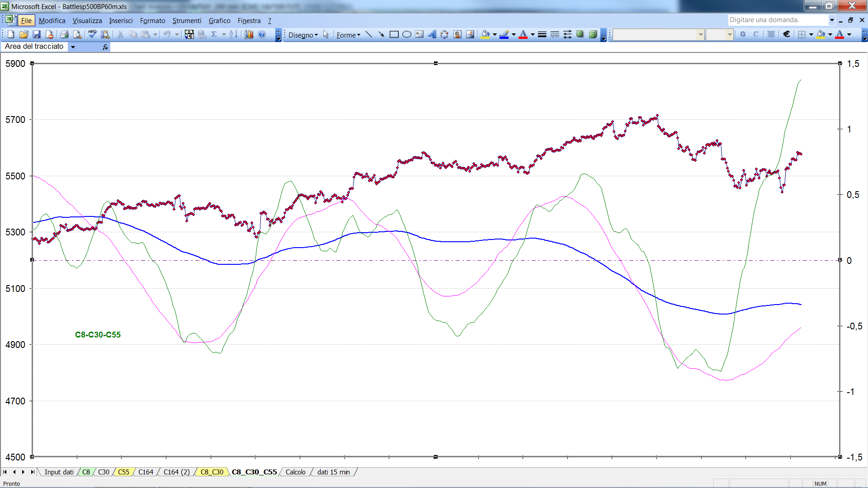Open Print Preview icon
The width and height of the screenshot is (868, 488).
(77, 34)
